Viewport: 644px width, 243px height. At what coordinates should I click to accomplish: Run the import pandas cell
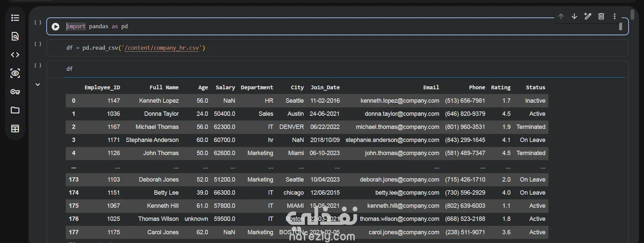click(56, 27)
